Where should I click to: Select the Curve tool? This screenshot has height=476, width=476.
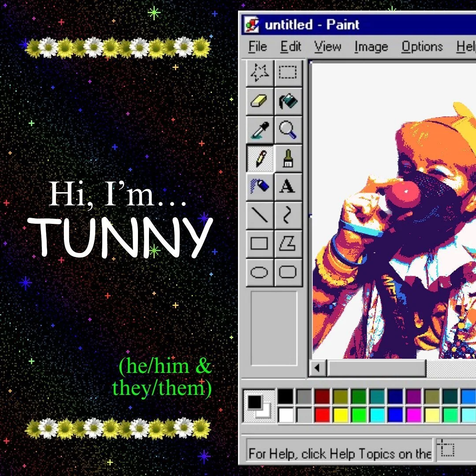[289, 216]
